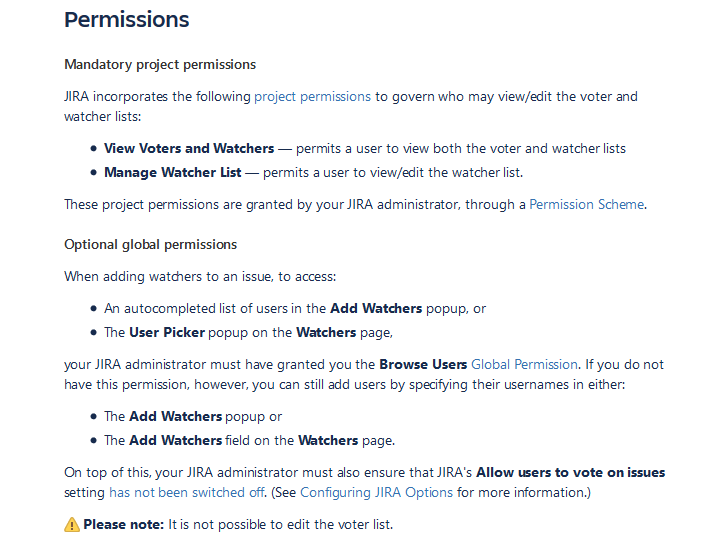Follow the Permission Scheme link
This screenshot has height=552, width=706.
click(x=586, y=204)
